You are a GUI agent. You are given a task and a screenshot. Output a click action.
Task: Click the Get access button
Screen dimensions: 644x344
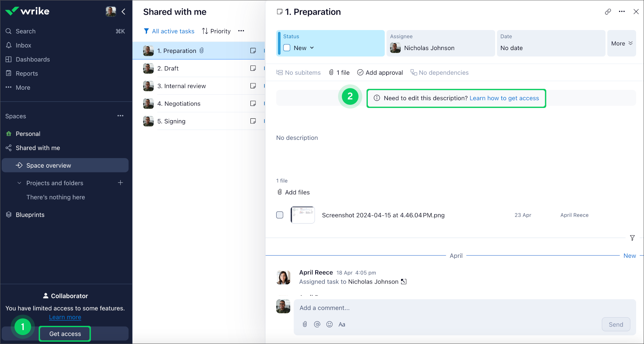65,334
